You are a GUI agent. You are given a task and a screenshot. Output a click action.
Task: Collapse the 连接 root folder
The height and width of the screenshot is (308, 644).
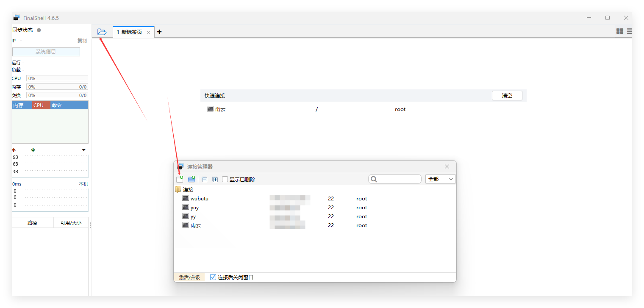coord(178,189)
